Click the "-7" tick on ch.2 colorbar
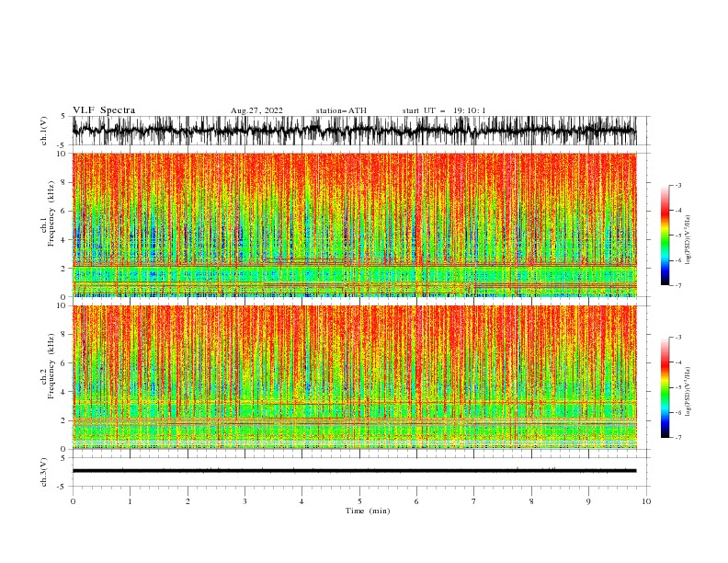 [677, 438]
